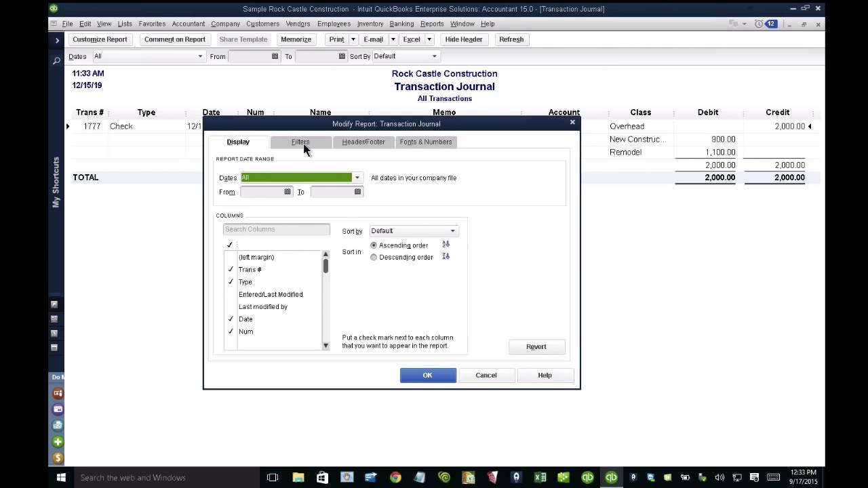Open the To date calendar in the dialog

tap(357, 192)
